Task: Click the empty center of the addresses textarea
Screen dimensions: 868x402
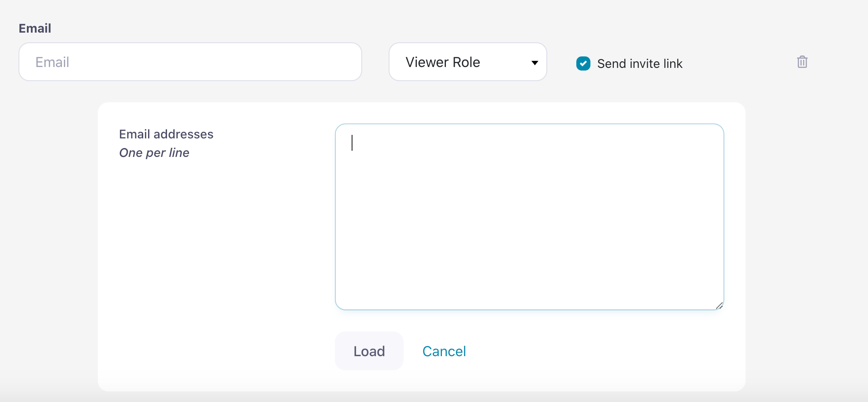Action: coord(529,217)
